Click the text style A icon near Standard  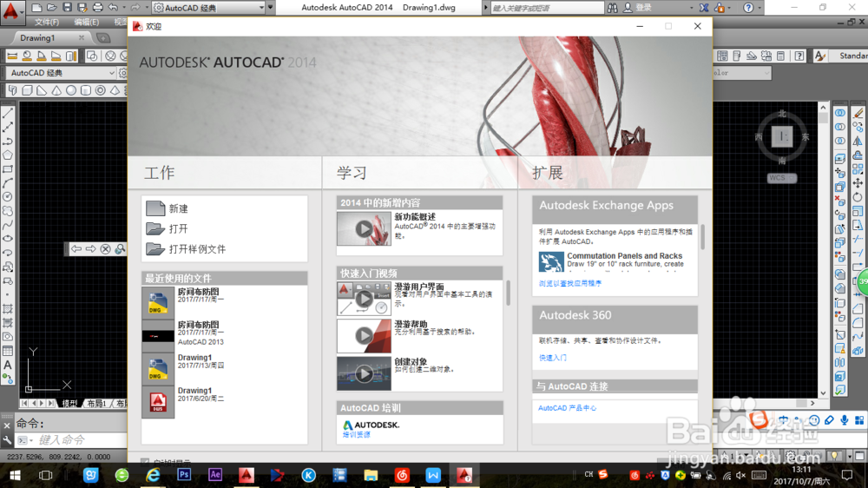[820, 56]
